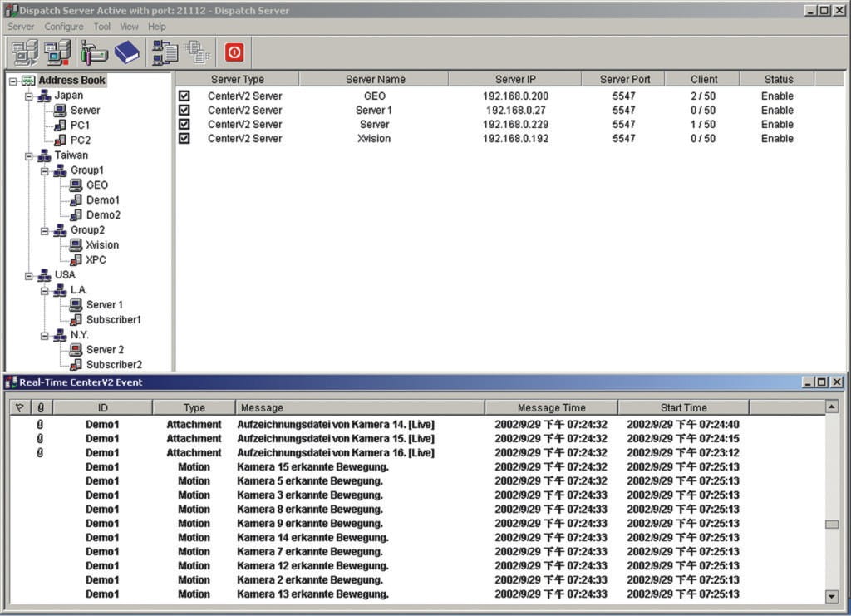Click the red power Exit icon

coord(234,52)
